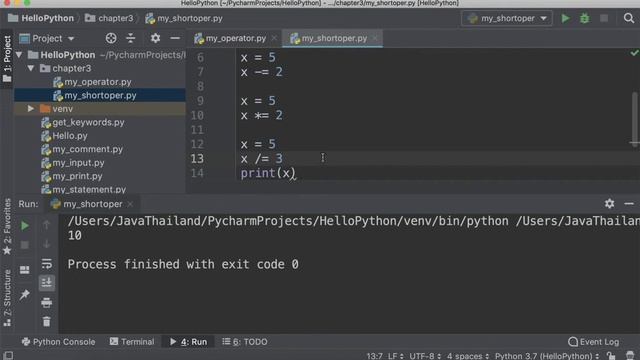
Task: Start debugging with the bug icon
Action: (x=584, y=18)
